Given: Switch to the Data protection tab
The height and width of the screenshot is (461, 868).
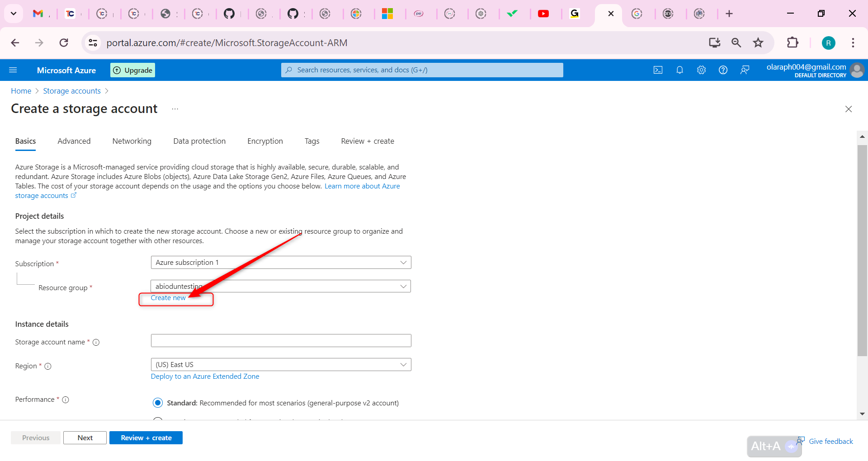Looking at the screenshot, I should (x=199, y=141).
